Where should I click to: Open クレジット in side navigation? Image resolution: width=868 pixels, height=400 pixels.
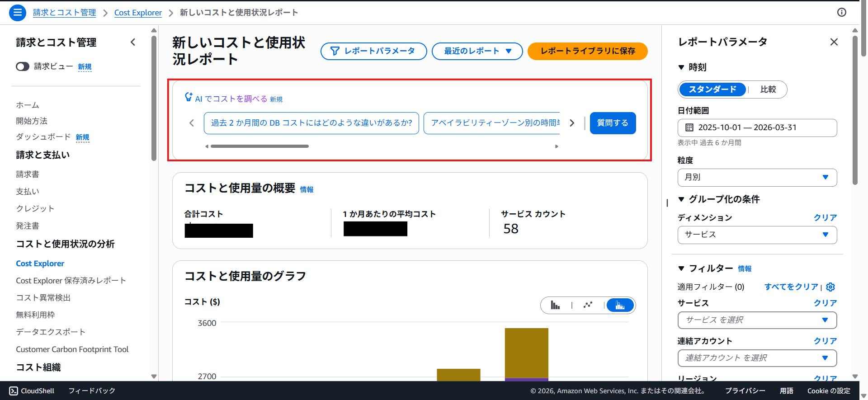35,209
